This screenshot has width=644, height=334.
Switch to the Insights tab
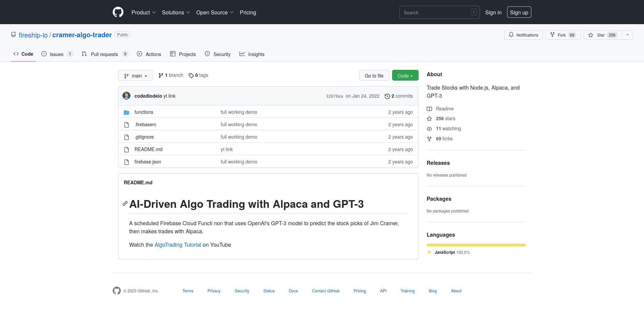[252, 54]
